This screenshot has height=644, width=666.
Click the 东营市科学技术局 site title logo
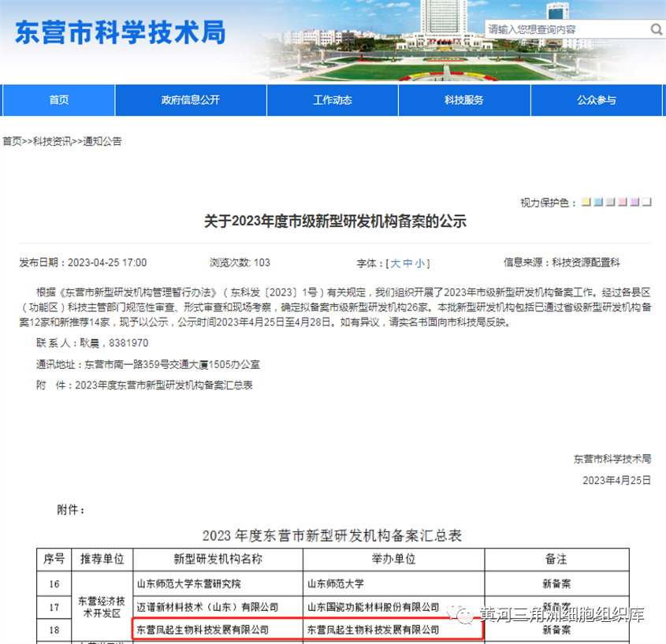121,32
